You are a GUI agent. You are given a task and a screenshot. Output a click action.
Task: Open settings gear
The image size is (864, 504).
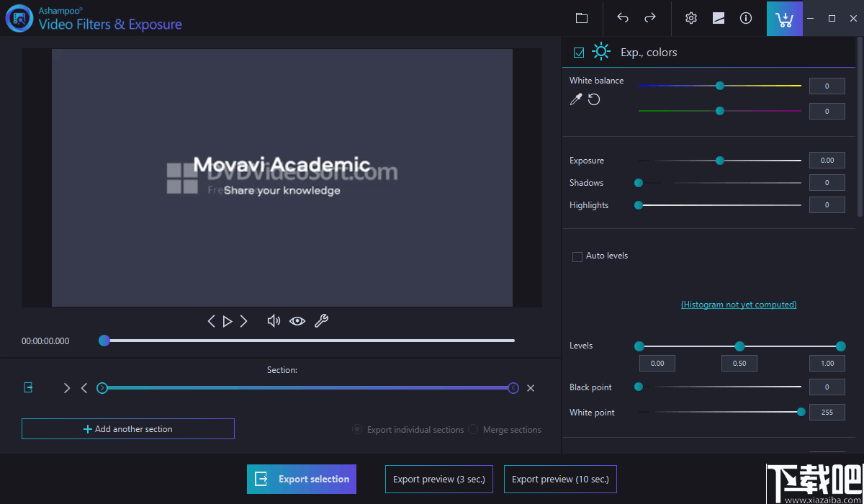coord(691,18)
